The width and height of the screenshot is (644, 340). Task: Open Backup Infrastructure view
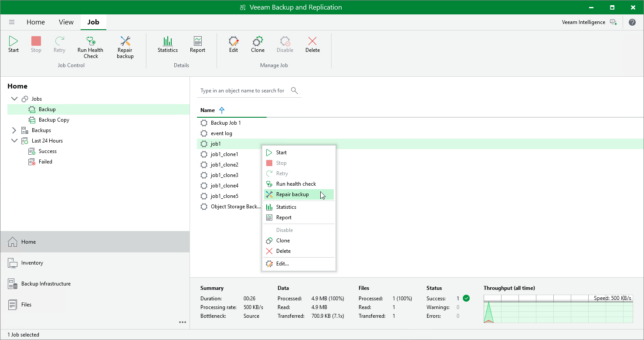95,284
